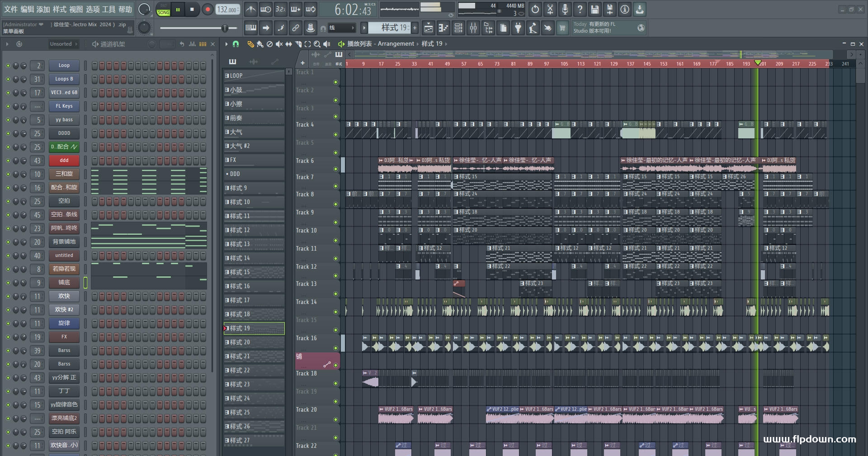Image resolution: width=868 pixels, height=456 pixels.
Task: Open the Unsorted channel filter dropdown
Action: click(x=63, y=44)
